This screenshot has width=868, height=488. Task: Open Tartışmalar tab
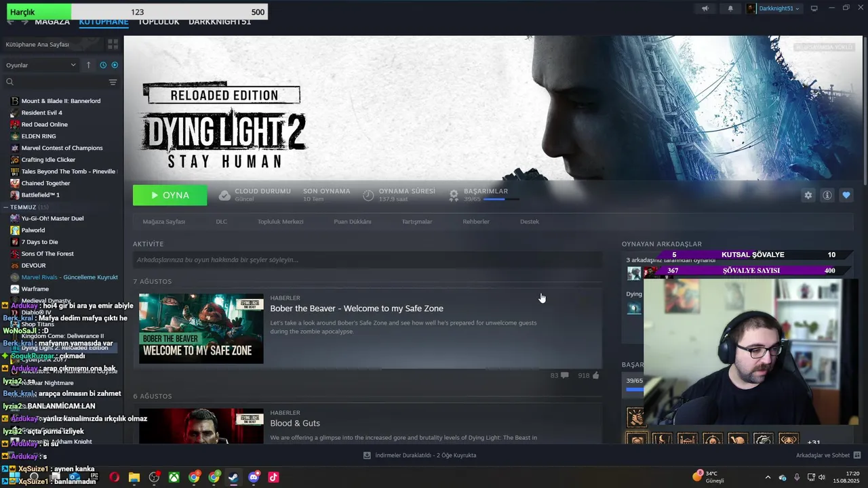point(416,222)
